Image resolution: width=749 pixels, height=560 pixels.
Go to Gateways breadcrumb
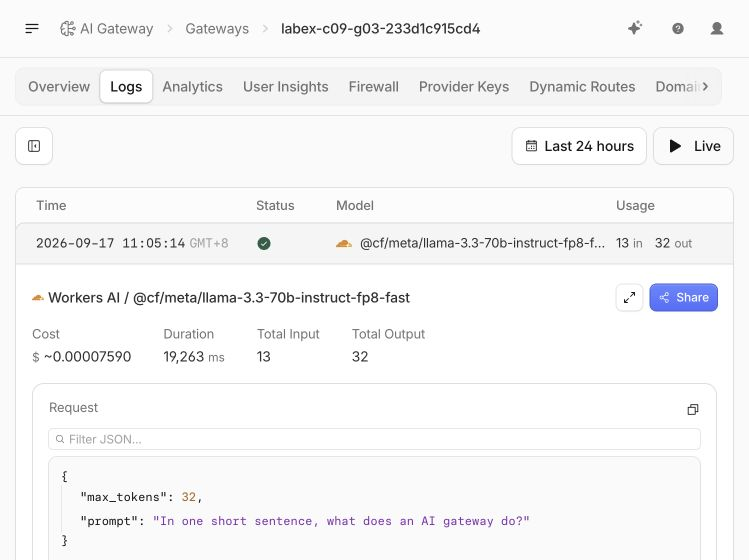coord(217,29)
